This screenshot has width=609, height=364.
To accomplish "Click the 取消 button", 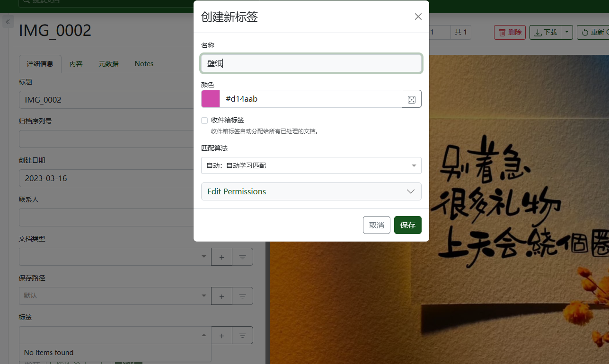I will 377,225.
